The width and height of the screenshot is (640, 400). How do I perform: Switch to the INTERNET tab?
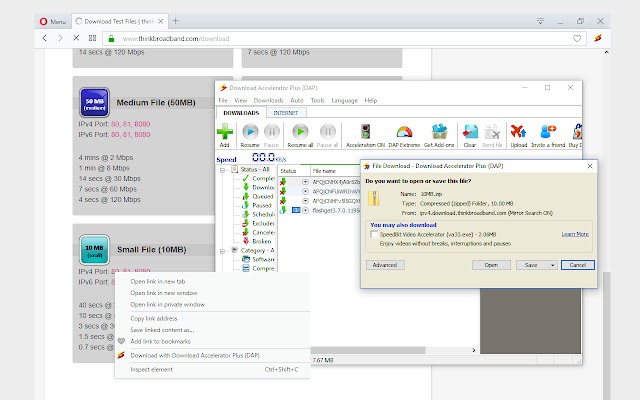(286, 113)
